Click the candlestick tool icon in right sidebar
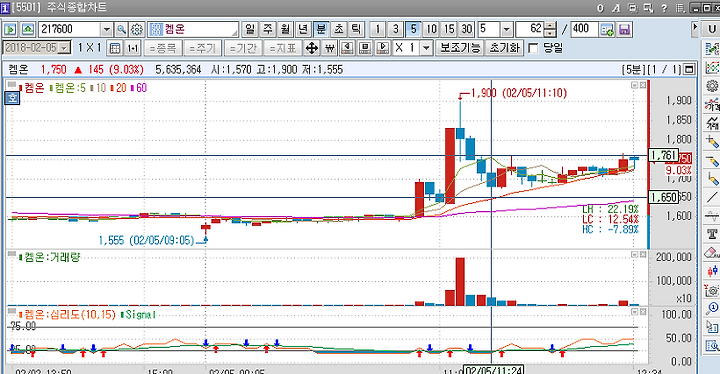This screenshot has height=374, width=720. 712,271
